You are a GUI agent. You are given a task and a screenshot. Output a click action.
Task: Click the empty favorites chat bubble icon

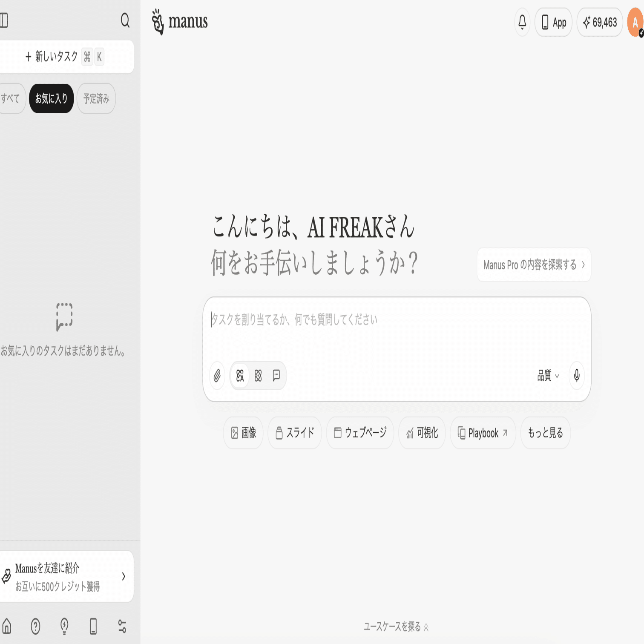click(64, 317)
